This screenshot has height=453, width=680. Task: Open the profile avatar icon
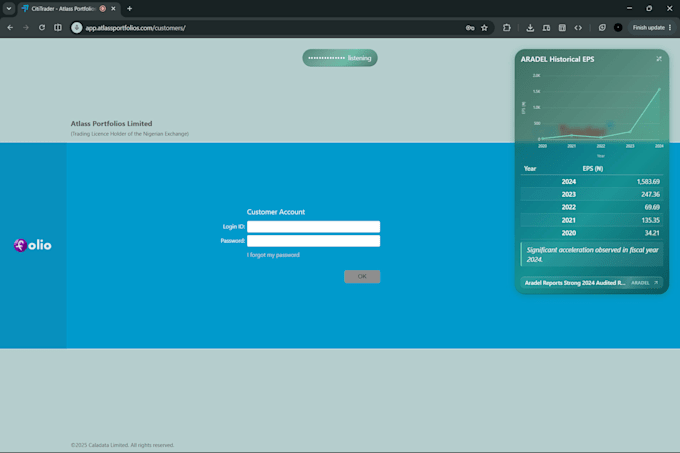tap(618, 28)
